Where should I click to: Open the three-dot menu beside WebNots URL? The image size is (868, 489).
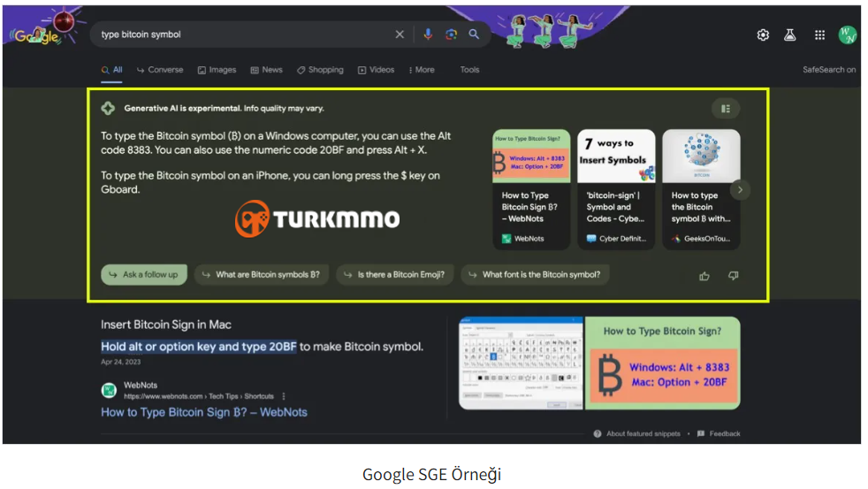(x=284, y=396)
